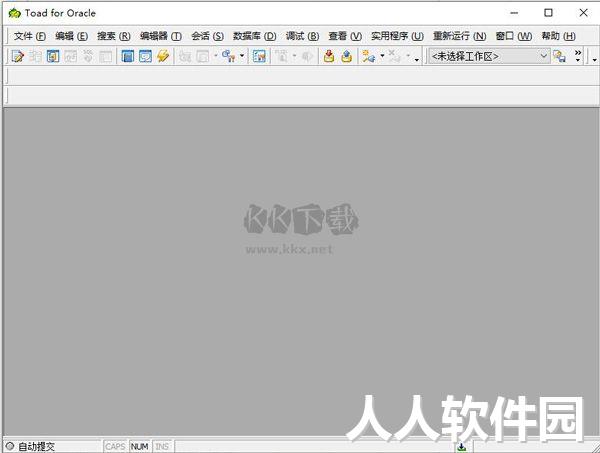
Task: Open toolbar options arrow left of workspace box
Action: point(417,60)
